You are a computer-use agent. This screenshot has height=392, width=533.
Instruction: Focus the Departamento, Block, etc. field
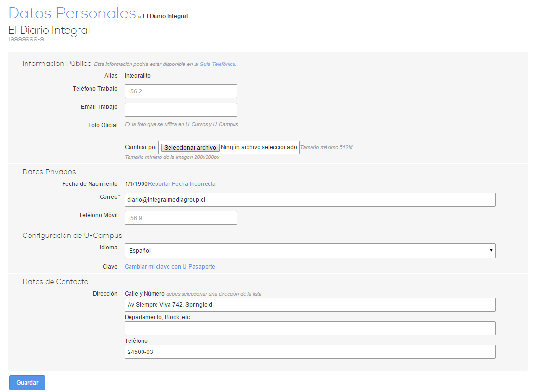point(310,328)
